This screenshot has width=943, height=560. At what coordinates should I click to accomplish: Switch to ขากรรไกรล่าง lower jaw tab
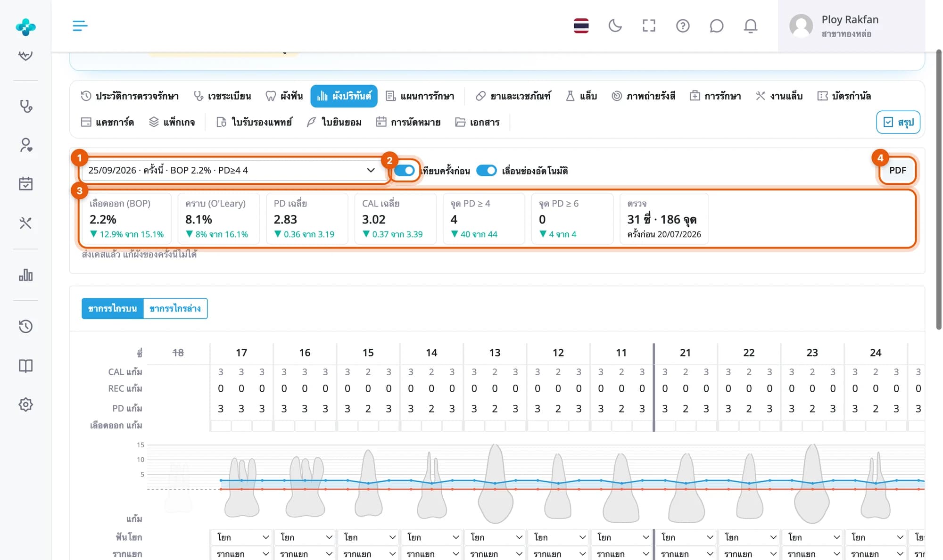point(175,308)
